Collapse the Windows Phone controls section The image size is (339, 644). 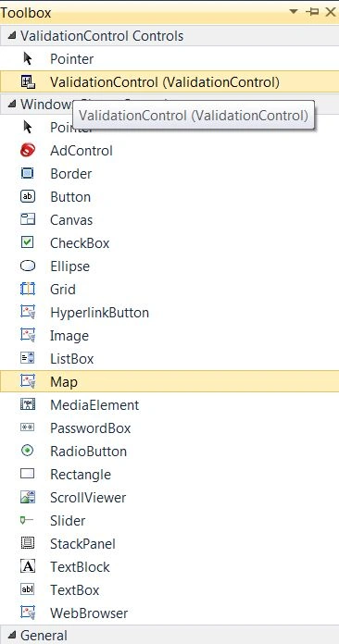pyautogui.click(x=12, y=105)
